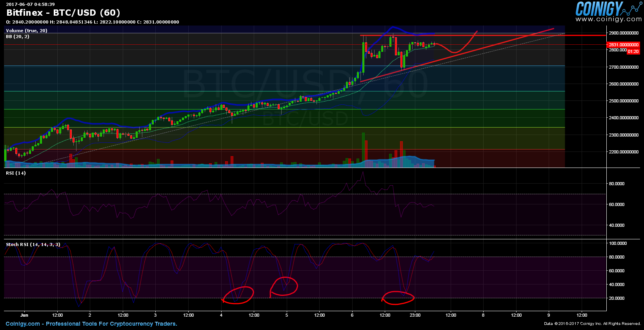Click the 2300.00000000 price axis label

click(624, 135)
